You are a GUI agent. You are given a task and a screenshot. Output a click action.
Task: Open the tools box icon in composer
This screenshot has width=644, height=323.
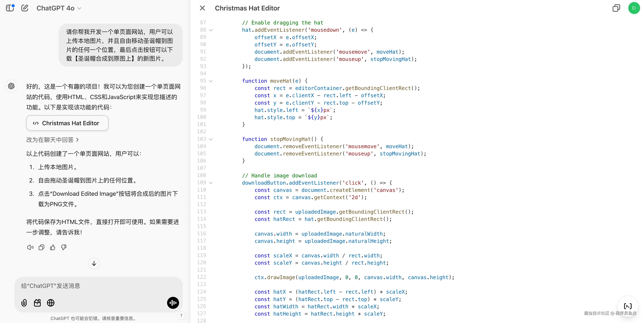[x=37, y=303]
